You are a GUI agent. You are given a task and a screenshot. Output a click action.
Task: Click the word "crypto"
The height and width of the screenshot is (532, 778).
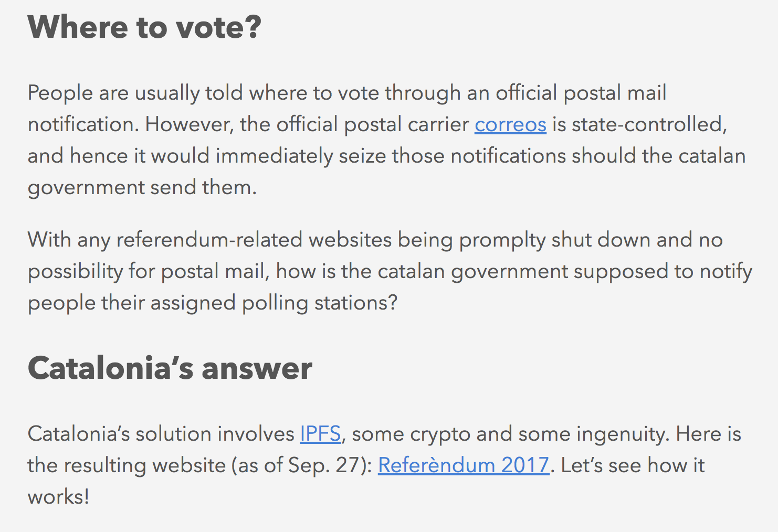pyautogui.click(x=440, y=434)
